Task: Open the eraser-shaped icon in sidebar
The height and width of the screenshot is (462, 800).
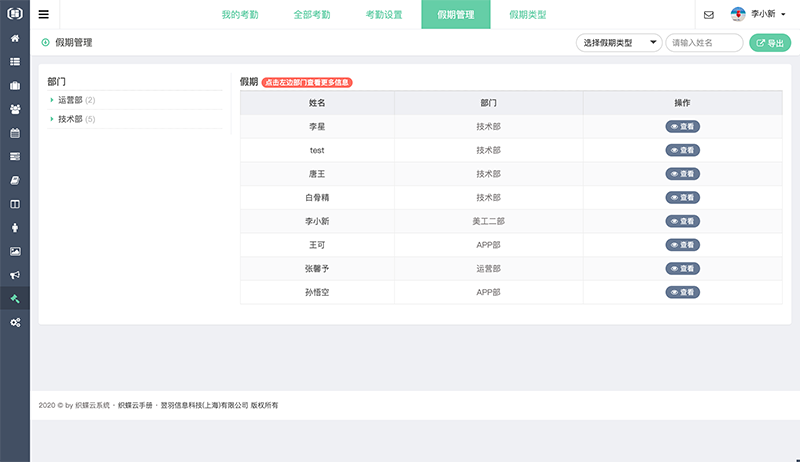Action: (x=15, y=181)
